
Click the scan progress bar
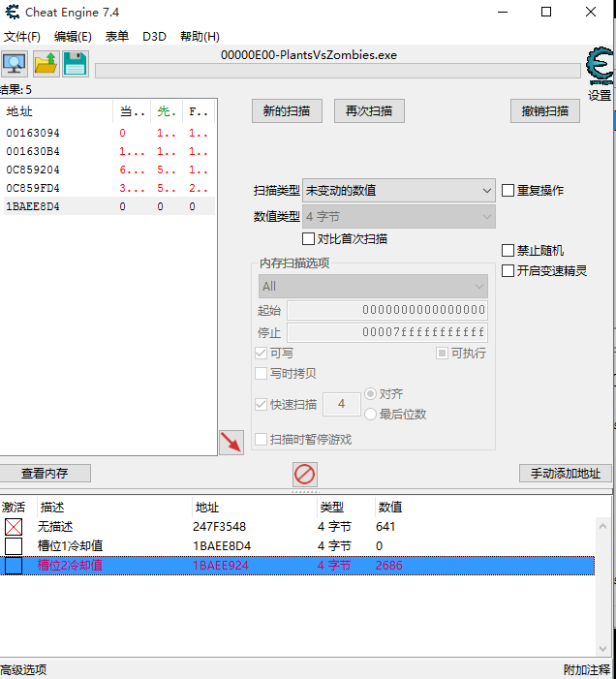338,71
